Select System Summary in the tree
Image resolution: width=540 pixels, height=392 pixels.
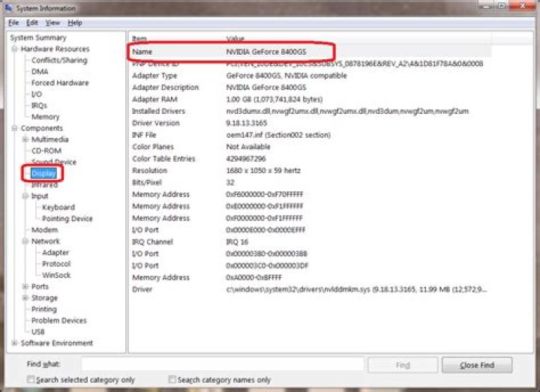pos(38,37)
